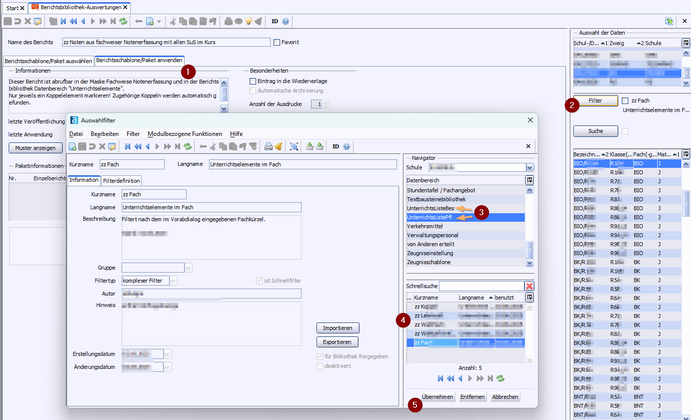Screen dimensions: 691x420
Task: Click the refresh icon in Auswahlfilter toolbar
Action: [186, 147]
